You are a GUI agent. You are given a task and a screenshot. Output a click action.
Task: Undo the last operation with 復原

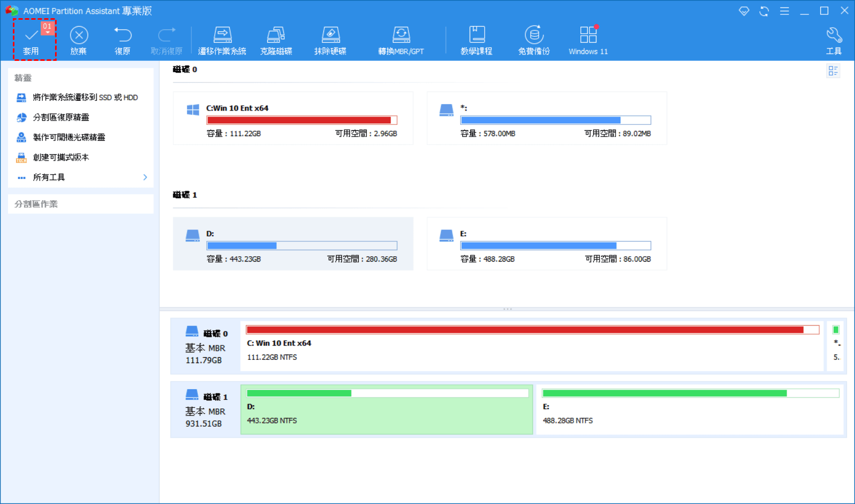click(x=122, y=41)
